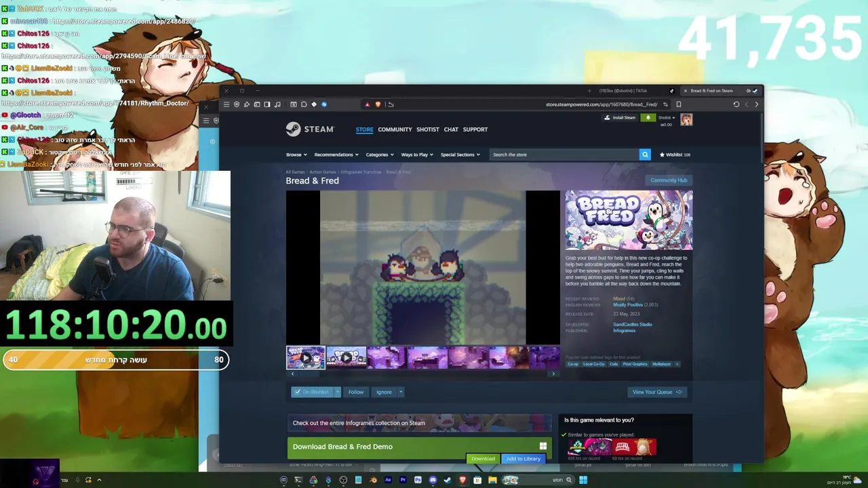This screenshot has width=868, height=488.
Task: Click the Co-op tag
Action: coord(573,364)
